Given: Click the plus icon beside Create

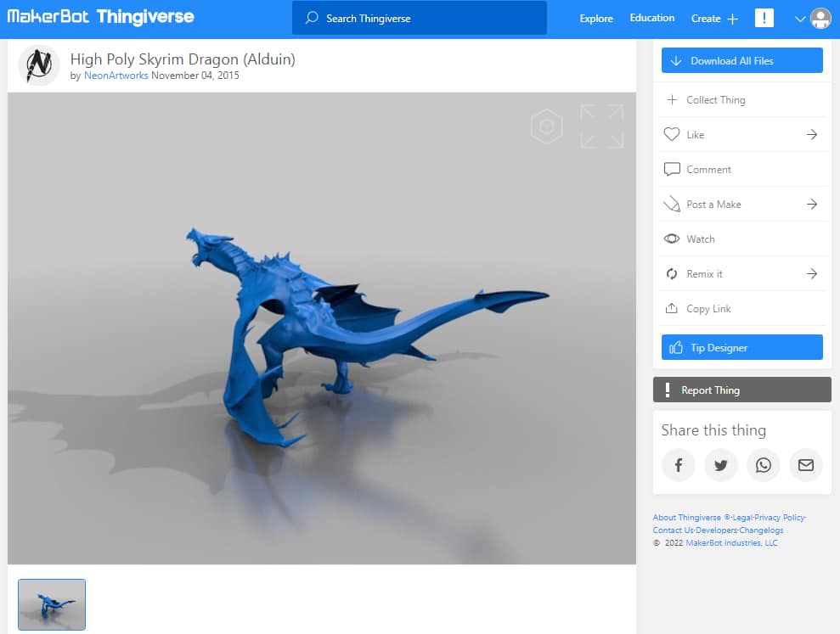Looking at the screenshot, I should pyautogui.click(x=732, y=19).
